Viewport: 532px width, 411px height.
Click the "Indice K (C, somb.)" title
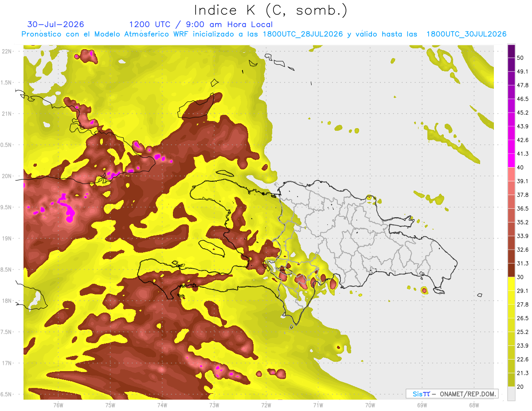[270, 10]
